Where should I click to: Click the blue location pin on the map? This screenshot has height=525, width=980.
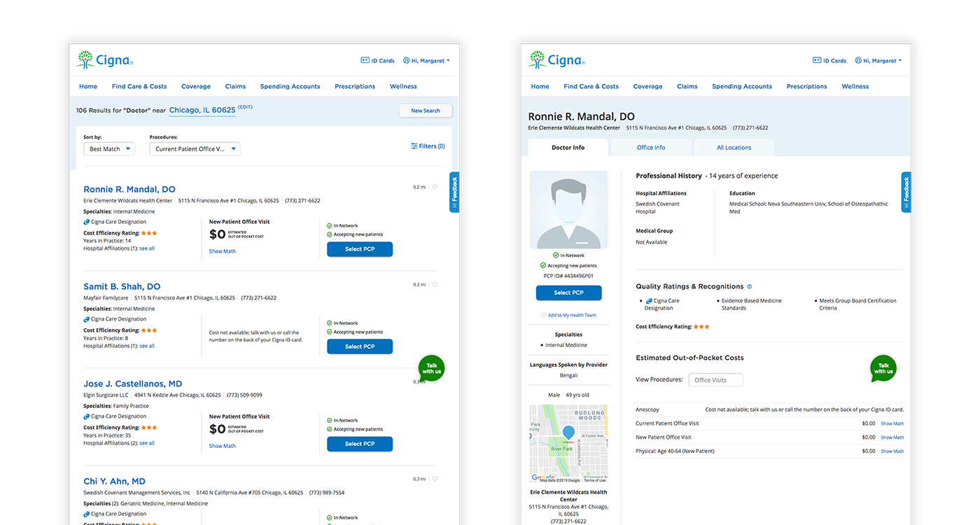(x=568, y=433)
